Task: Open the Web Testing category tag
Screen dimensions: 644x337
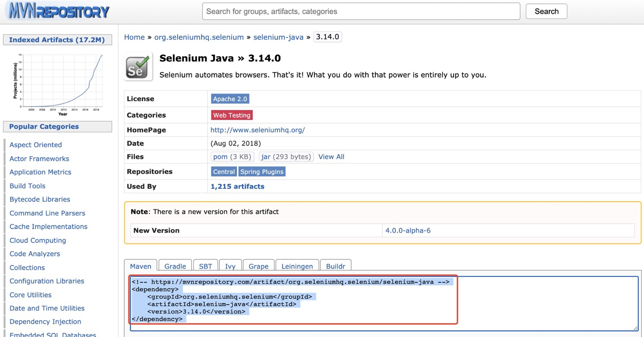Action: click(232, 115)
